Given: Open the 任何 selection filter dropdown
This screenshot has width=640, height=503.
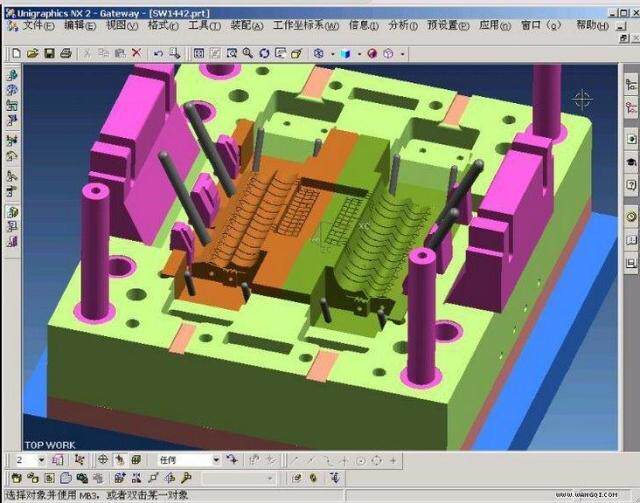Looking at the screenshot, I should point(216,460).
